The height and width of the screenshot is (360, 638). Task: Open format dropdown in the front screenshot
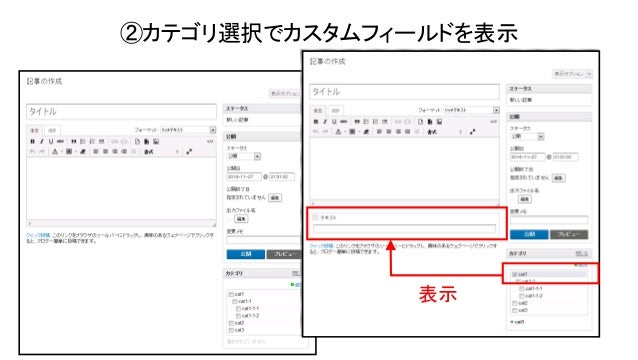(471, 110)
